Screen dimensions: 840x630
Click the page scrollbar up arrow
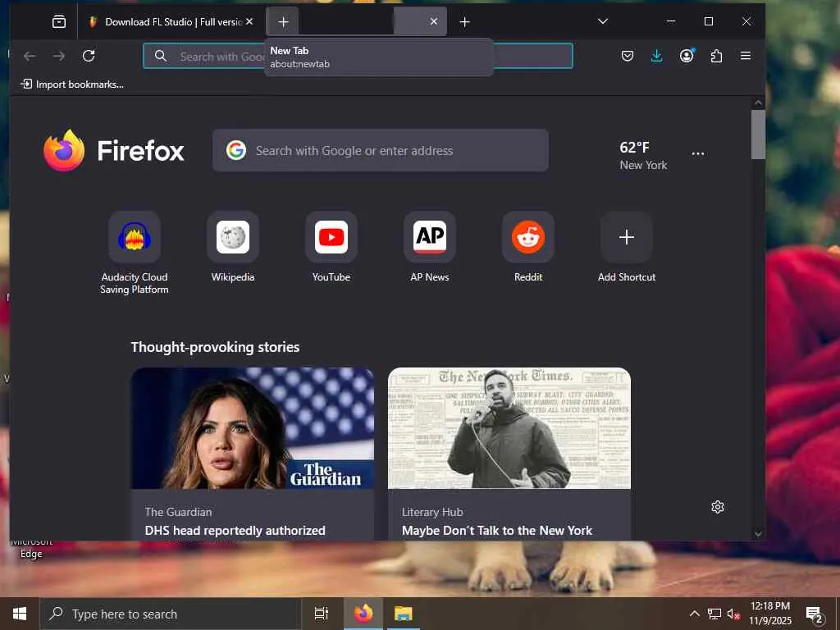pos(758,103)
